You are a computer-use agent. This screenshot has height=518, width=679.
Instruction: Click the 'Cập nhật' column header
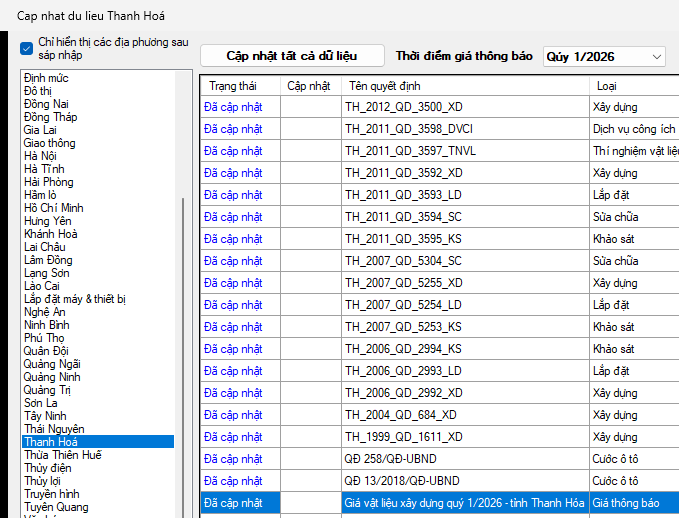pyautogui.click(x=309, y=86)
